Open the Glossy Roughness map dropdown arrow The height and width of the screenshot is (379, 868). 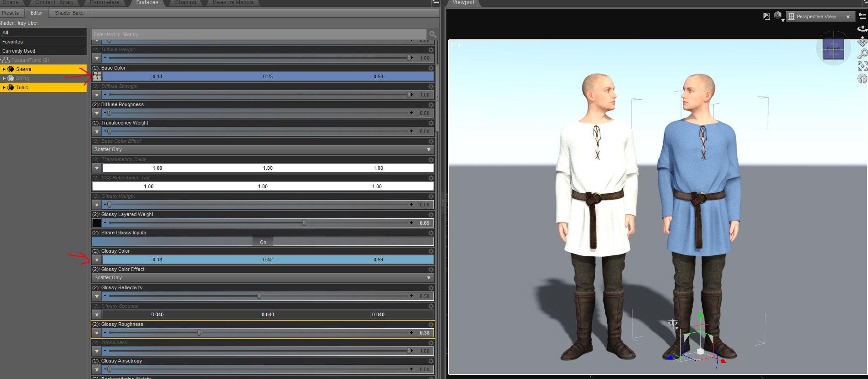point(97,333)
